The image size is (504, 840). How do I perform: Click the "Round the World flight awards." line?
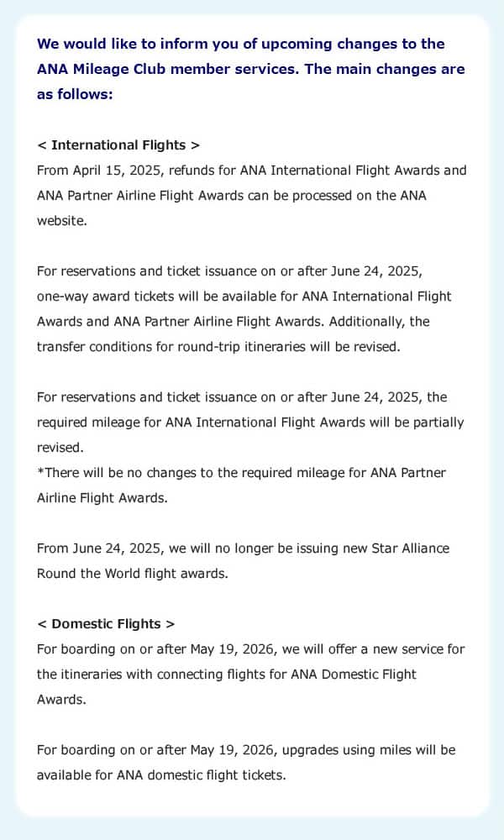point(131,573)
